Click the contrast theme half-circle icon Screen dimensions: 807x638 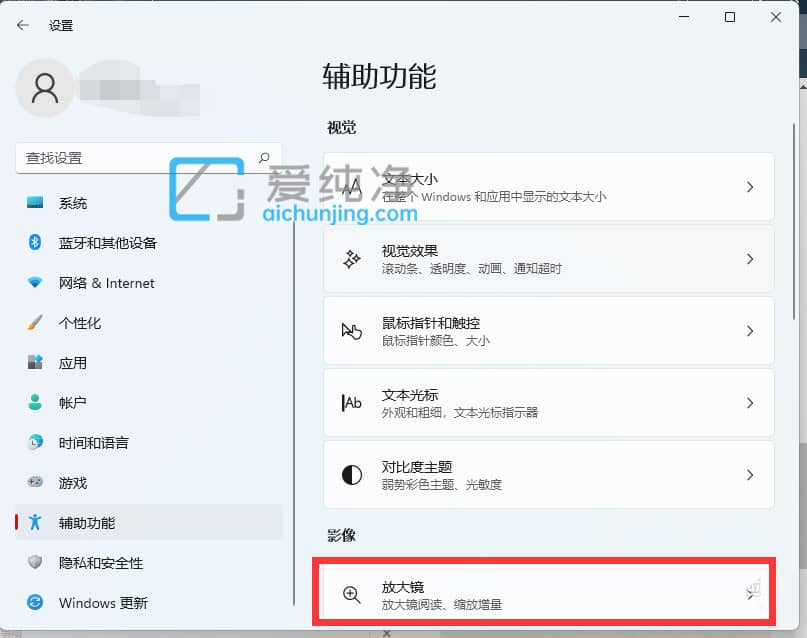tap(352, 475)
